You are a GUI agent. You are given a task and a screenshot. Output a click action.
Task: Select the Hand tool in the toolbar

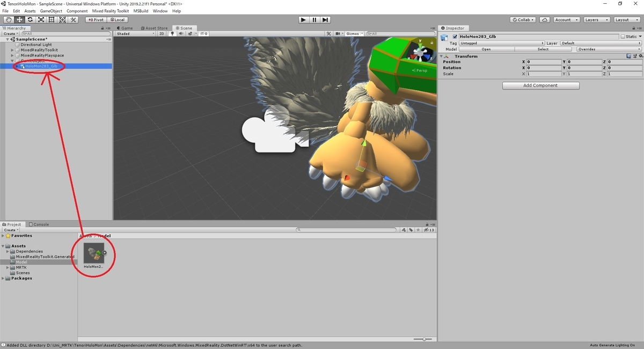click(x=9, y=20)
